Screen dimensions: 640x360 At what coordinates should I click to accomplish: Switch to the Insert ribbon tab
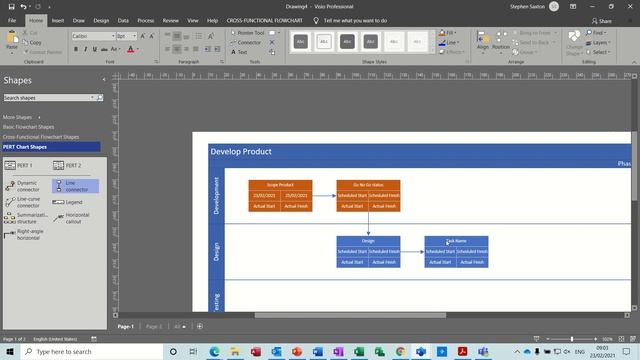click(x=58, y=20)
